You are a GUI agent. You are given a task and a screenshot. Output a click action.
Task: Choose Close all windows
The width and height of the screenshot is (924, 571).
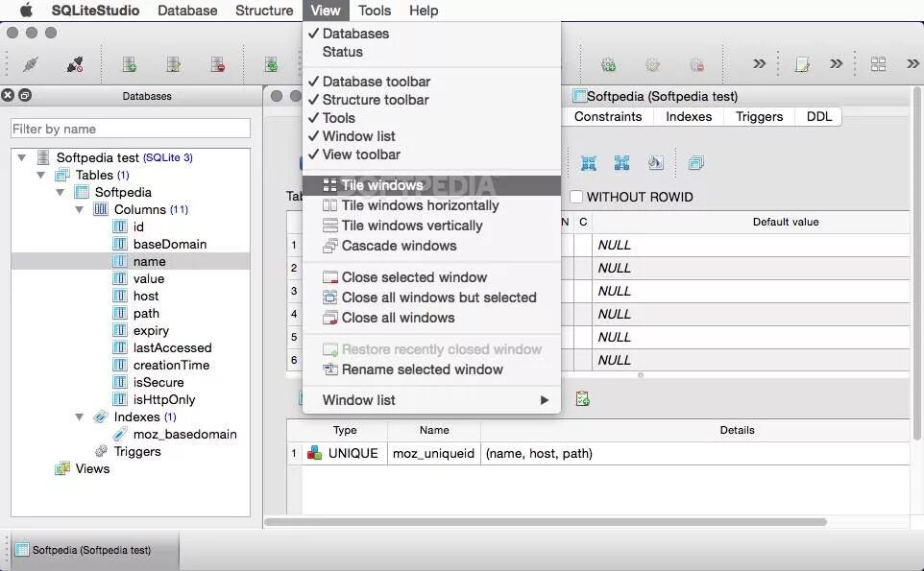tap(399, 317)
